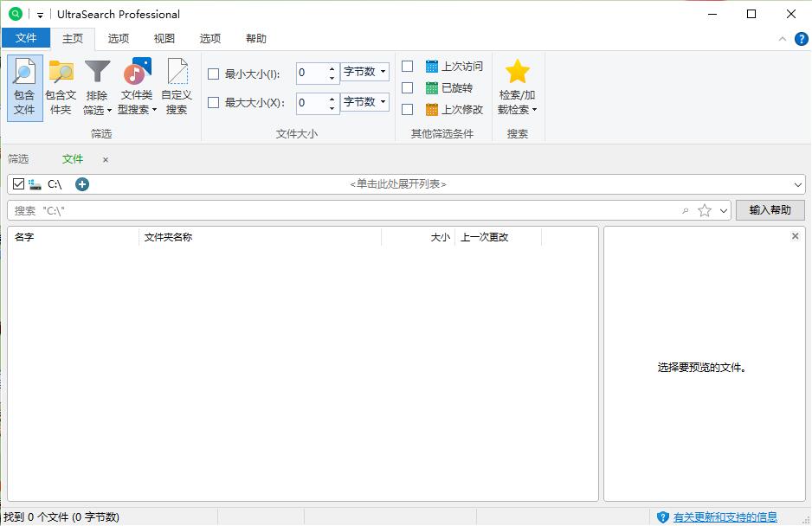
Task: Enable the 最小大小(I) checkbox
Action: (x=213, y=74)
